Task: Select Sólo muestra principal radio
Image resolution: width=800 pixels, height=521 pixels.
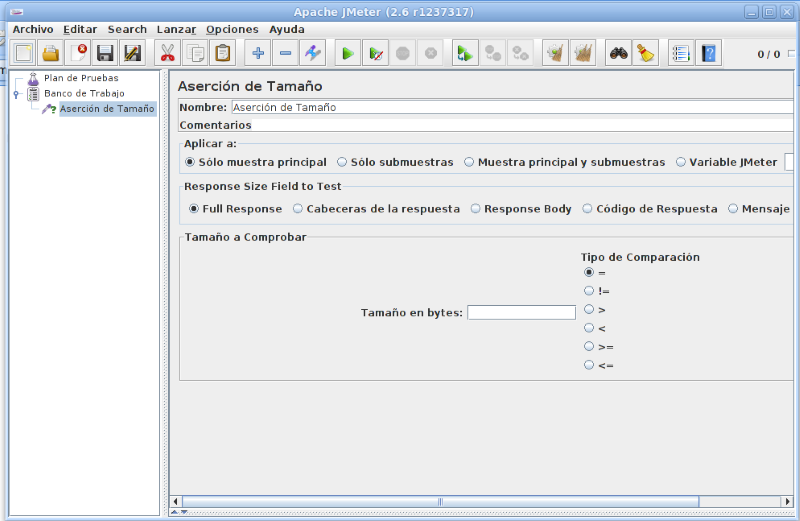Action: coord(256,162)
